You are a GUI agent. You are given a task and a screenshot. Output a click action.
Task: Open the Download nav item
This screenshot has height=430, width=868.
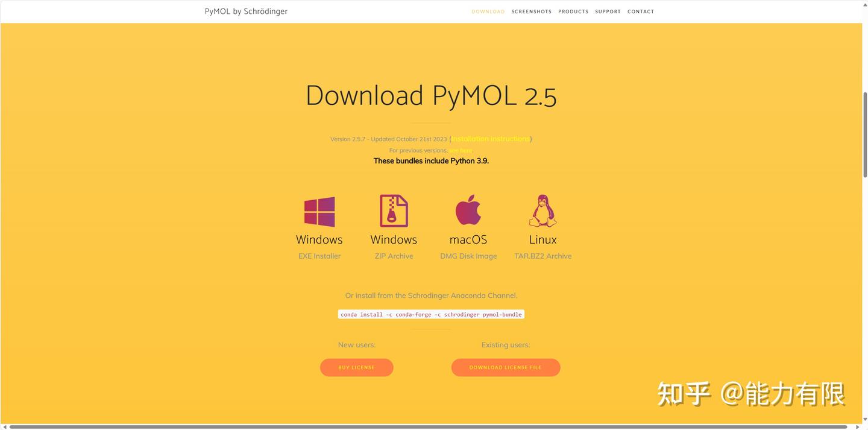(x=488, y=11)
